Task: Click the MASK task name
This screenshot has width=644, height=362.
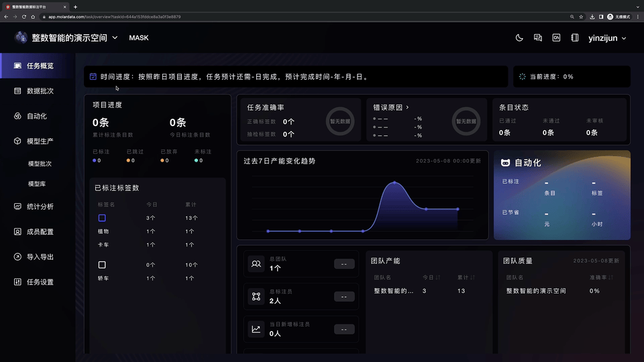Action: pos(139,38)
